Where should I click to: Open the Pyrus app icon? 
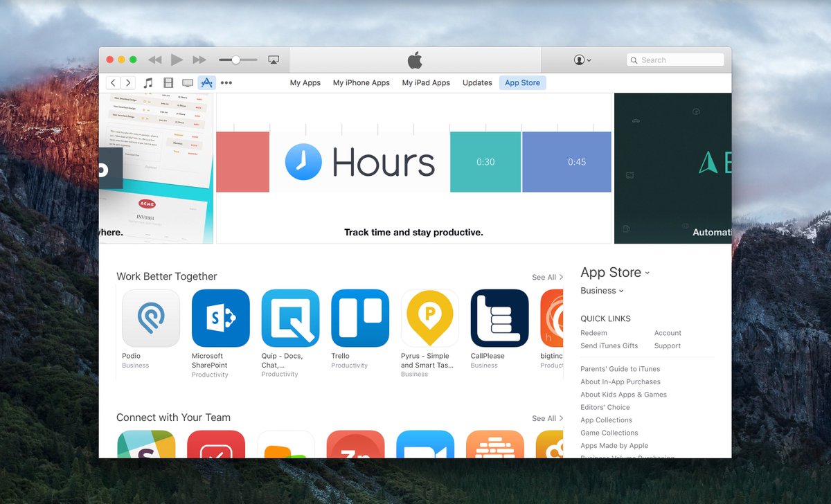[430, 318]
